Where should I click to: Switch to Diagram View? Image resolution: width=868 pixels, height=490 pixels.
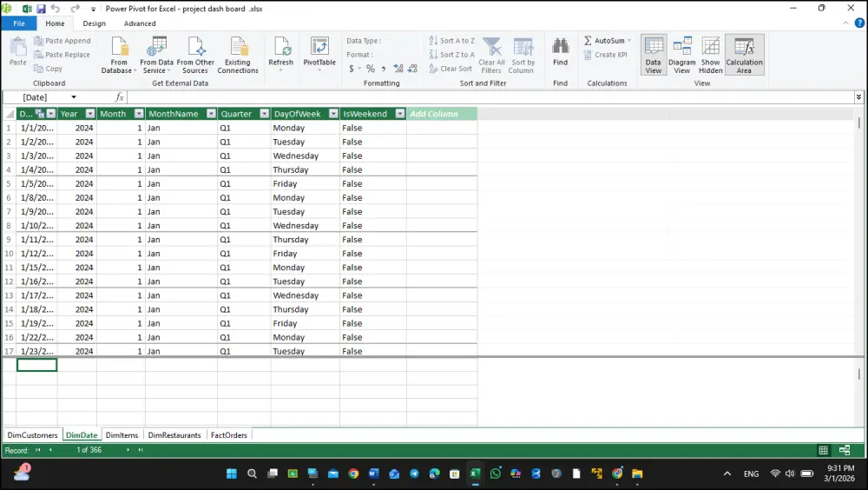pos(682,55)
